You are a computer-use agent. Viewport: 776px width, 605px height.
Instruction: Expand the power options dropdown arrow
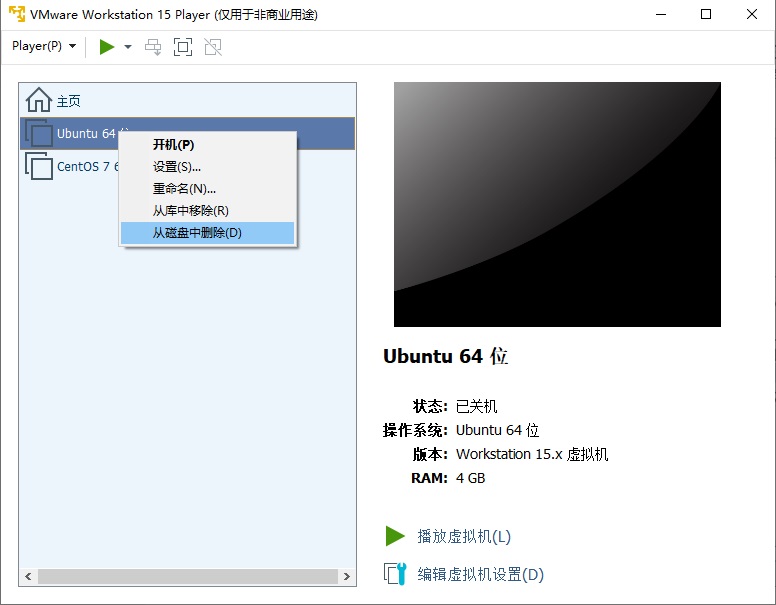coord(128,47)
